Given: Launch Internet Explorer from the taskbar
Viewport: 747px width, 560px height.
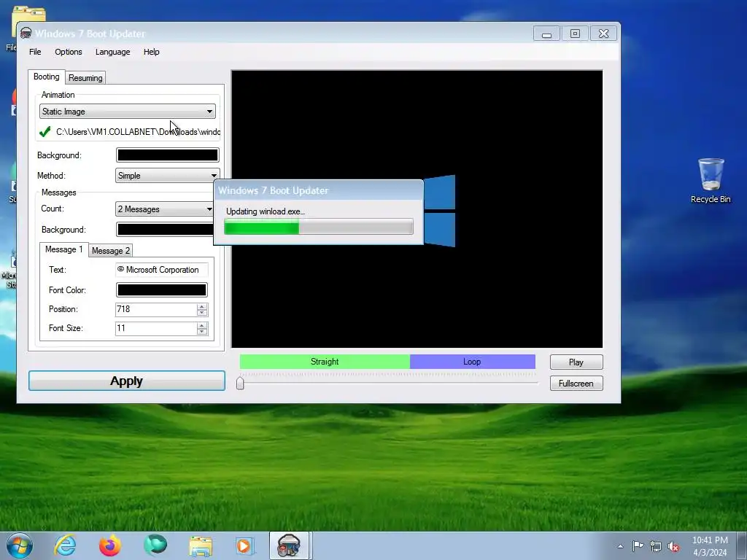Looking at the screenshot, I should (65, 545).
